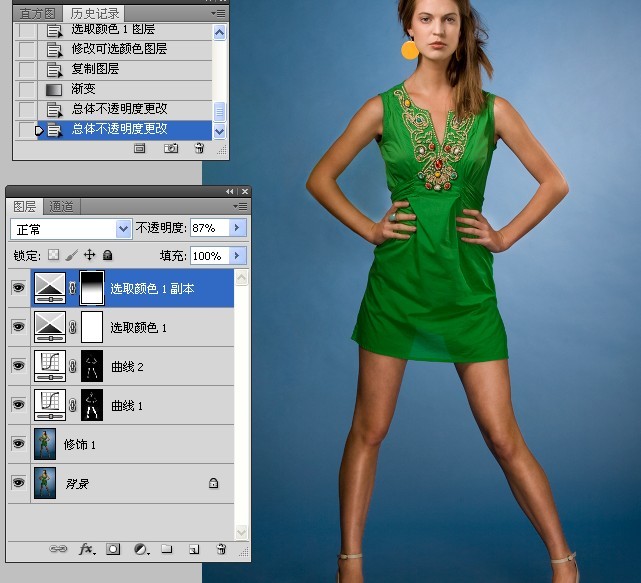Image resolution: width=641 pixels, height=583 pixels.
Task: Hide the 背景 layer
Action: point(18,483)
